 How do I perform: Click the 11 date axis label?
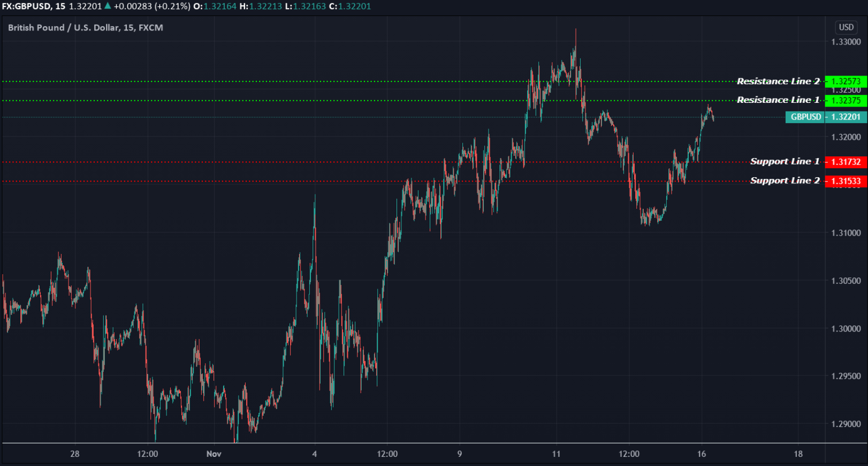(x=557, y=454)
